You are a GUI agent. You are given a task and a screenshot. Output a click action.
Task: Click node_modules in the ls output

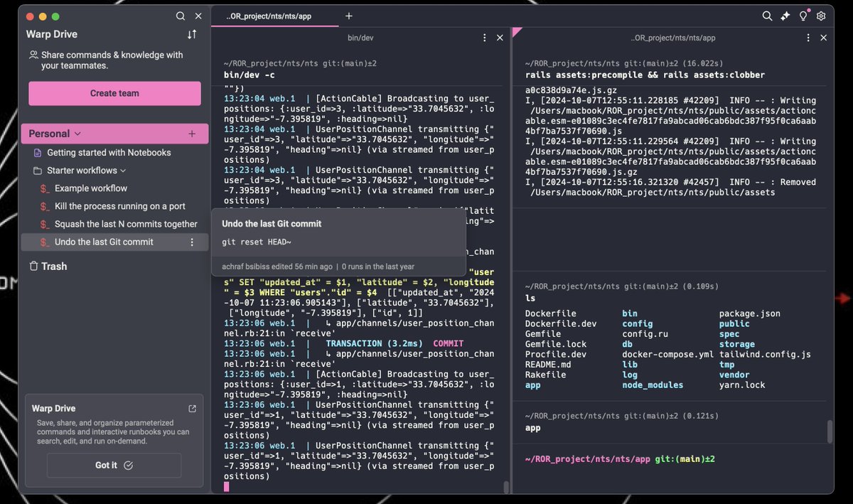[x=653, y=385]
